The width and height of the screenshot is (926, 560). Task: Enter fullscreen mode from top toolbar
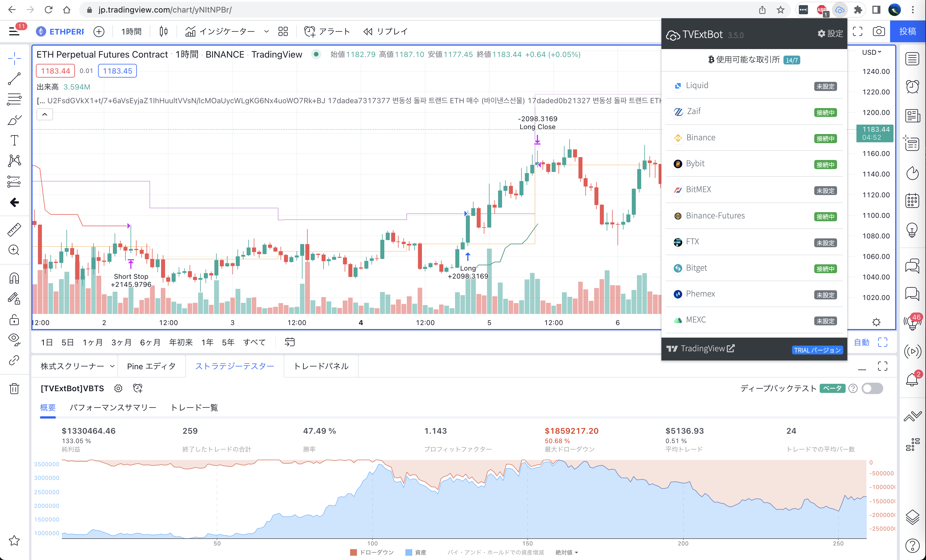click(x=858, y=32)
